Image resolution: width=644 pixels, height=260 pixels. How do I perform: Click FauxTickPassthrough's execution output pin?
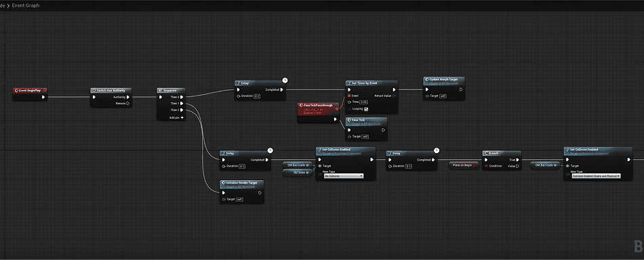pos(336,119)
